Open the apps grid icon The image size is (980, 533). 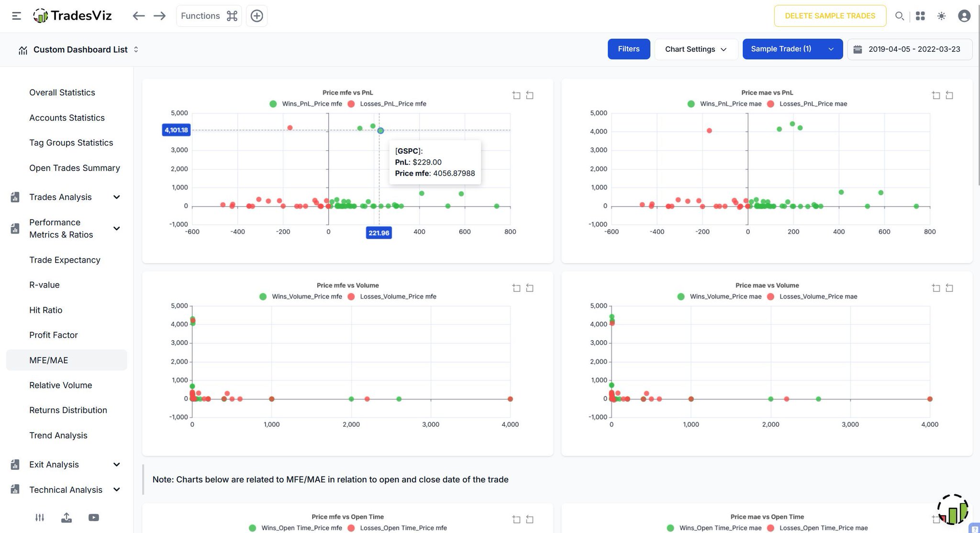pyautogui.click(x=920, y=16)
